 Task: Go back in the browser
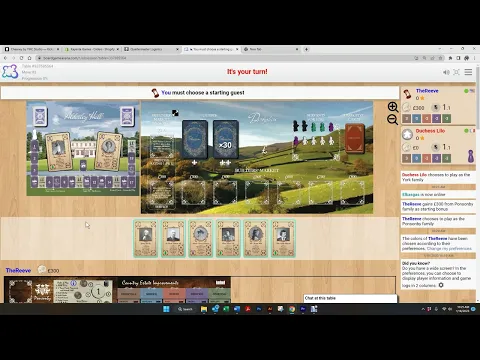tap(5, 58)
